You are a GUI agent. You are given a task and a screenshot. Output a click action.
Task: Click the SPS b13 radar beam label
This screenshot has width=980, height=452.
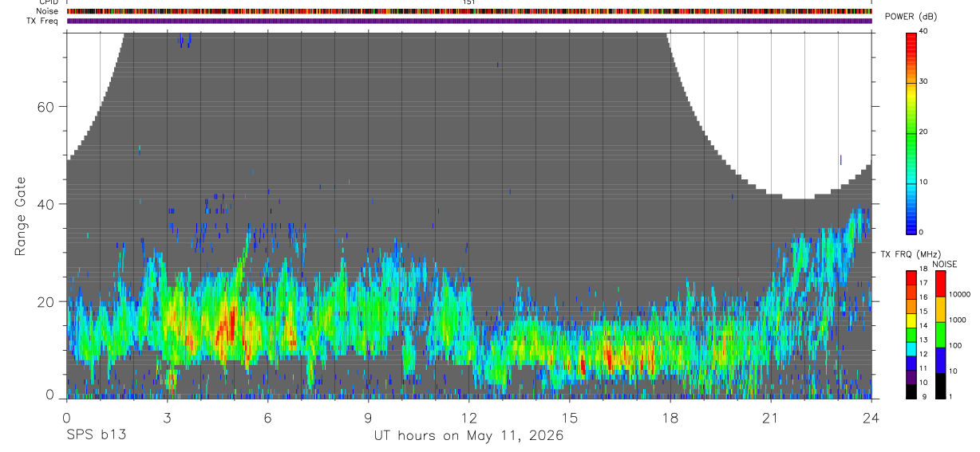click(x=95, y=436)
